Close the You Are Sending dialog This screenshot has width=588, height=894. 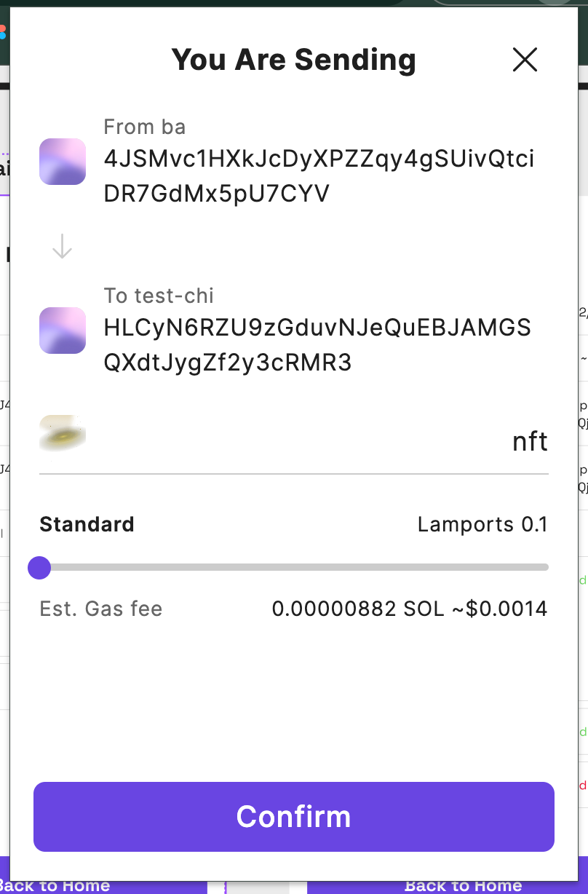[525, 60]
